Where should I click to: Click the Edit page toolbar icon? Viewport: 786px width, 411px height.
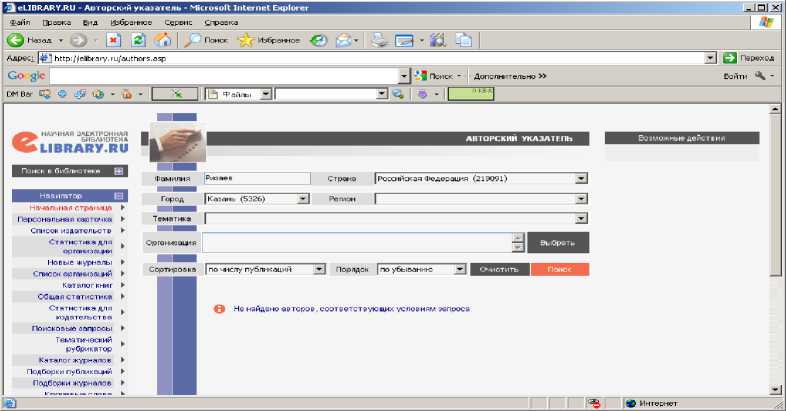(404, 40)
